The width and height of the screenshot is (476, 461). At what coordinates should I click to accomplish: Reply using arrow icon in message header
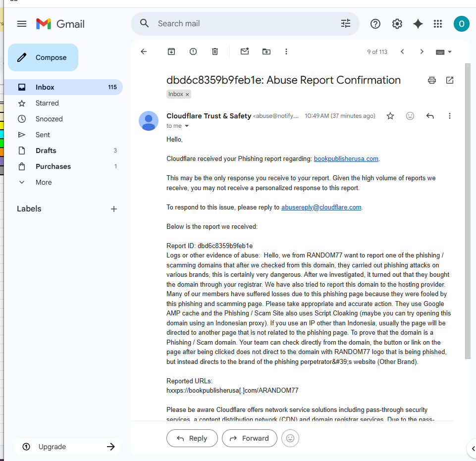tap(430, 116)
